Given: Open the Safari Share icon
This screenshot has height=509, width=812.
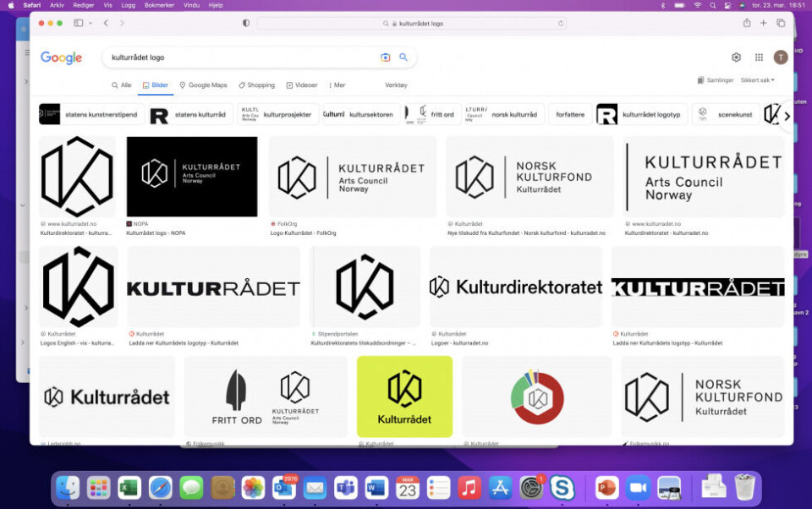Looking at the screenshot, I should [747, 23].
